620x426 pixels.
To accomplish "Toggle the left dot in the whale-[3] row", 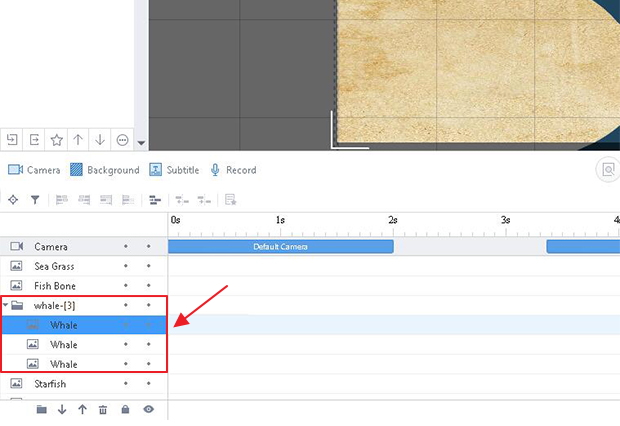I will 126,305.
